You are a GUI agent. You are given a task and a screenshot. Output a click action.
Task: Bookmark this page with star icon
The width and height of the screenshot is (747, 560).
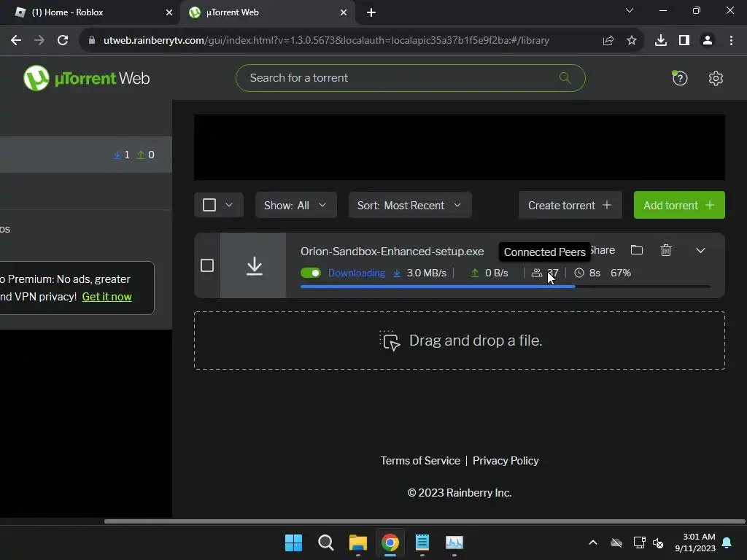click(x=632, y=41)
